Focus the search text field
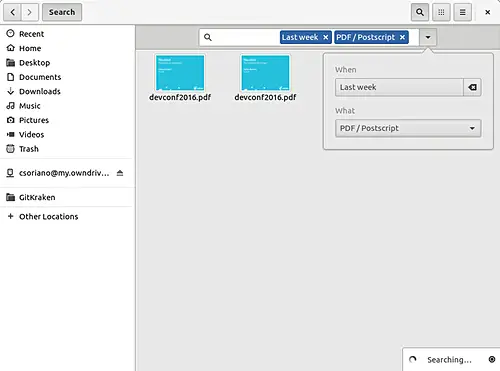The height and width of the screenshot is (371, 500). tap(246, 37)
